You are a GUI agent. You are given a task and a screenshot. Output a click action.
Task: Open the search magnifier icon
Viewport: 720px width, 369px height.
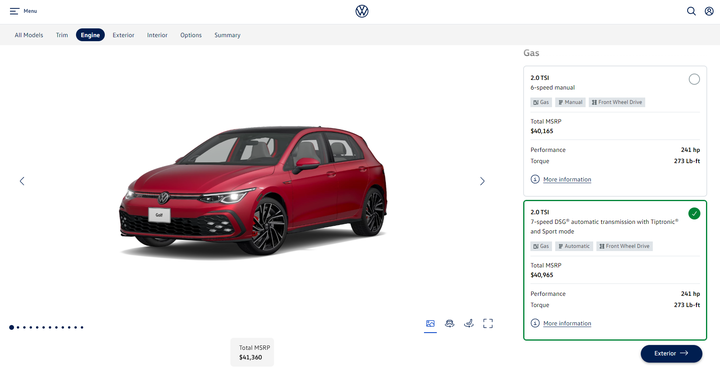point(691,11)
